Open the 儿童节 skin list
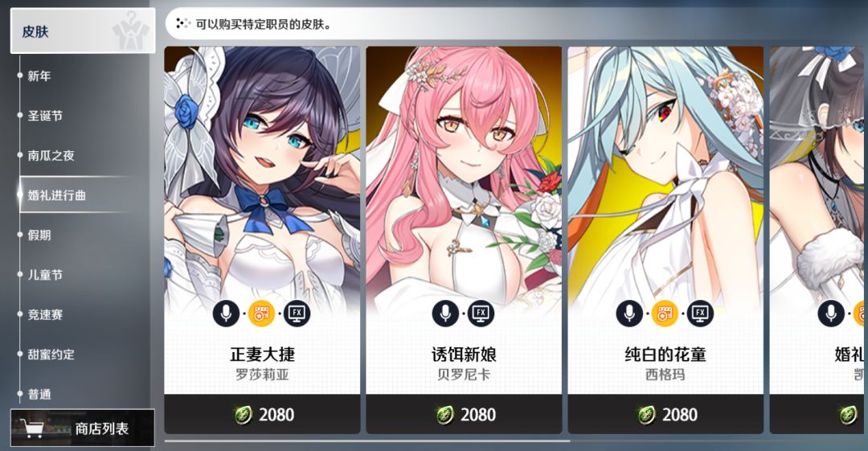The image size is (868, 451). 45,275
